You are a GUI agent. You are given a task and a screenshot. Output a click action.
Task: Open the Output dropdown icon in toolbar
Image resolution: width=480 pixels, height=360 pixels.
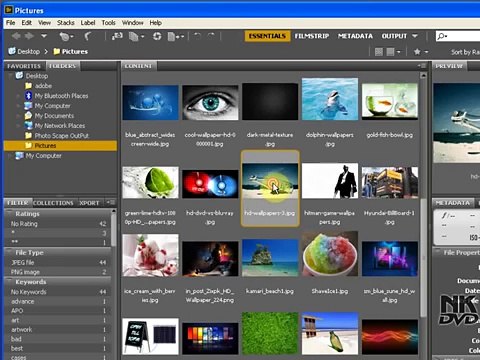coord(176,36)
